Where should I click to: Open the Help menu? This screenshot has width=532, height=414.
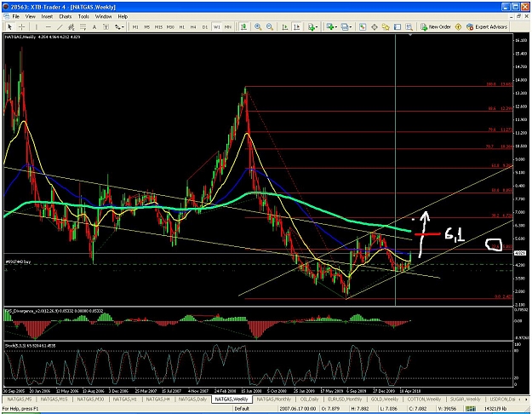123,16
